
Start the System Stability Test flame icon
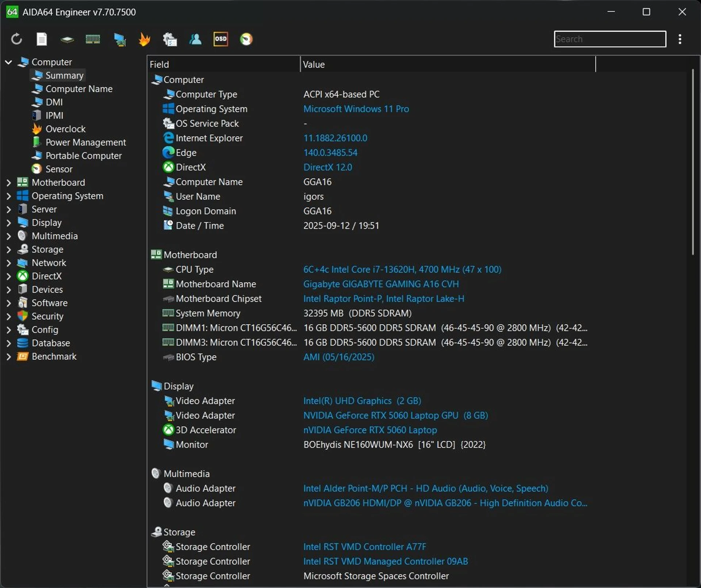click(x=145, y=39)
